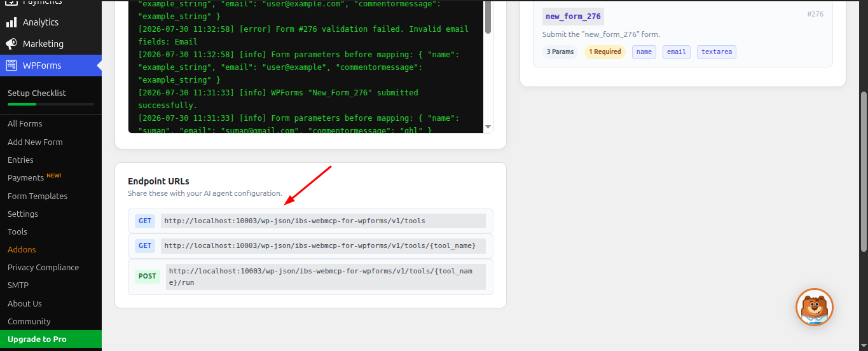Click the POST method badge
Viewport: 868px width, 351px height.
click(147, 277)
